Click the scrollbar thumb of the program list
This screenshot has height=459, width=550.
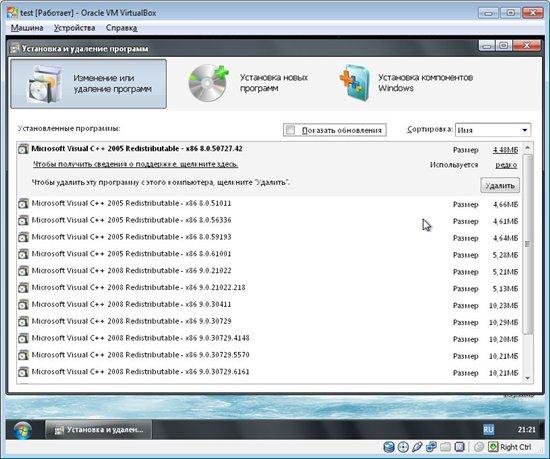[x=527, y=244]
